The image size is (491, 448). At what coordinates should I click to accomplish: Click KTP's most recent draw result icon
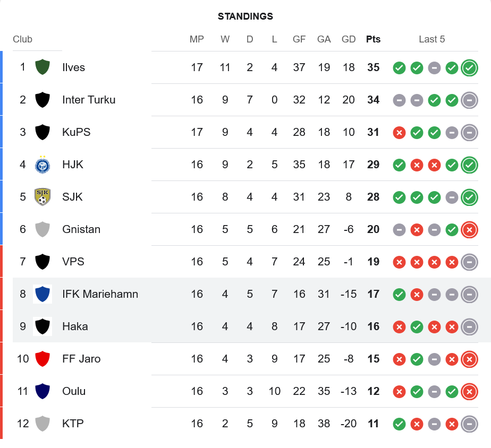point(469,424)
